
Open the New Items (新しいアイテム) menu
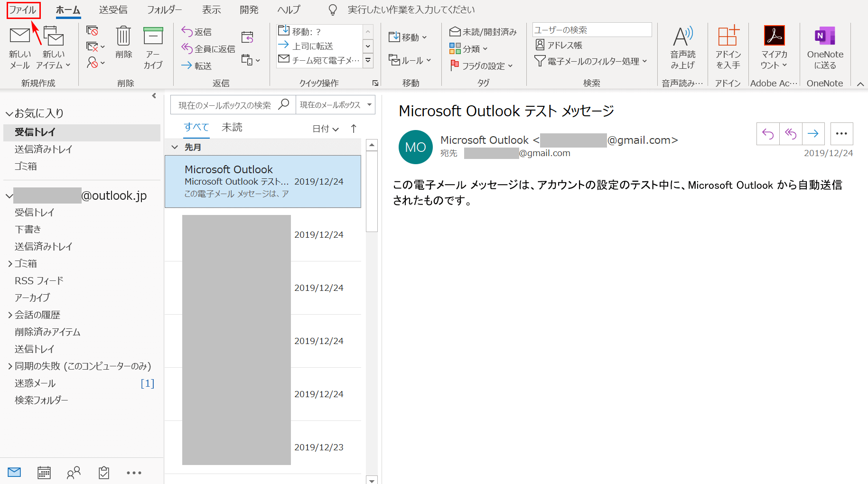53,47
